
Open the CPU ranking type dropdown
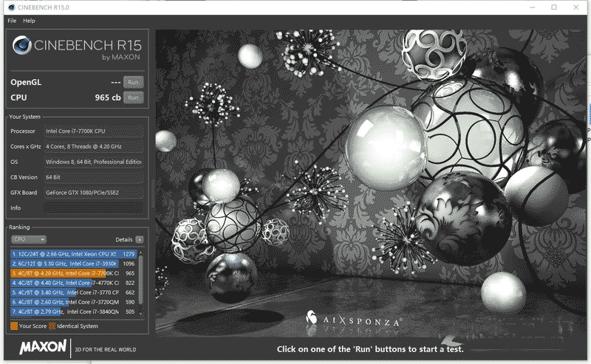pyautogui.click(x=29, y=239)
